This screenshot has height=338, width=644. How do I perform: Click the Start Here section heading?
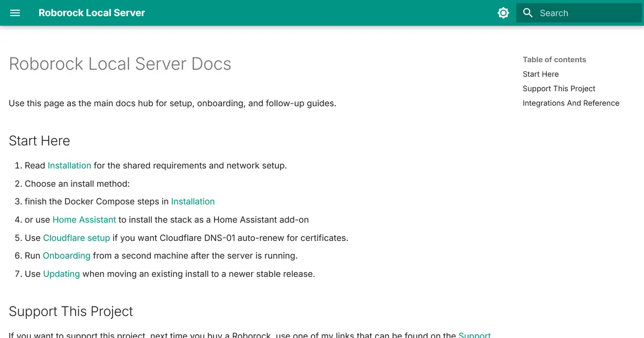(39, 141)
